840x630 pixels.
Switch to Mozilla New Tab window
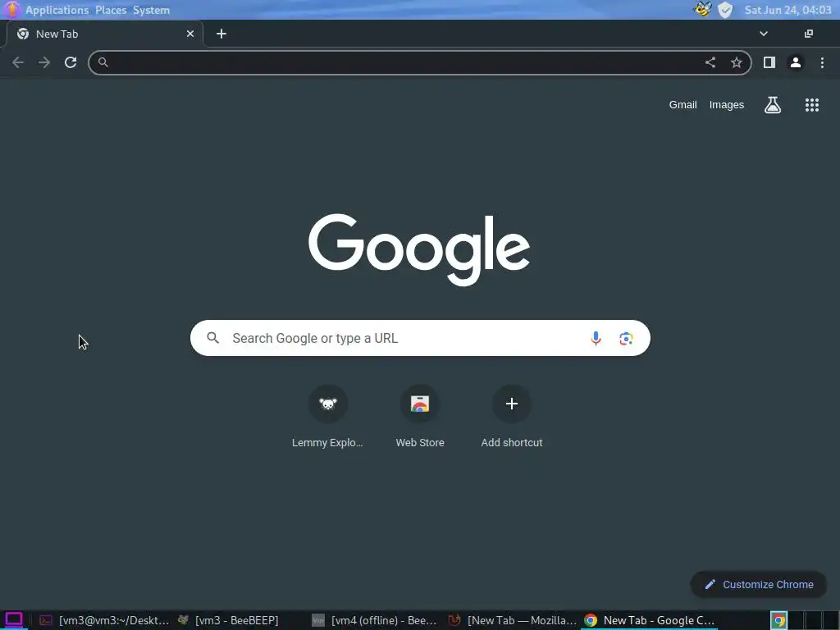pyautogui.click(x=513, y=620)
